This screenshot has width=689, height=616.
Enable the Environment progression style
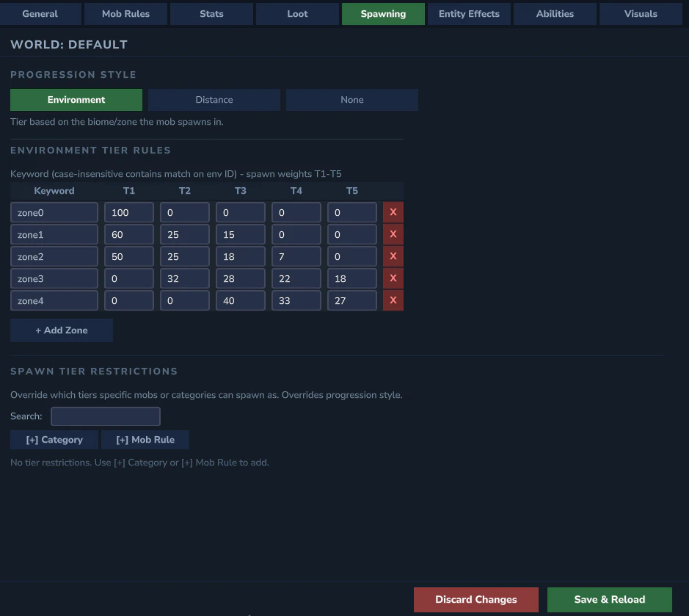[x=76, y=99]
